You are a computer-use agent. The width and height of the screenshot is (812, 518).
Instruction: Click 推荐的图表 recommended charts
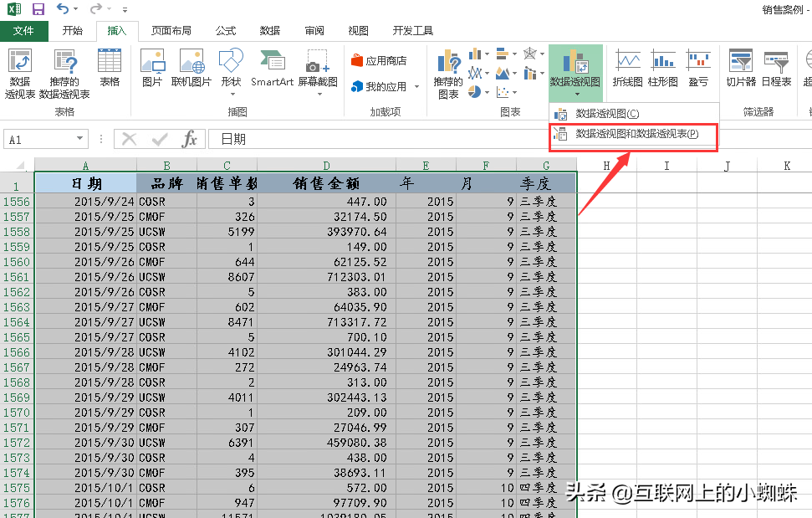click(x=448, y=74)
